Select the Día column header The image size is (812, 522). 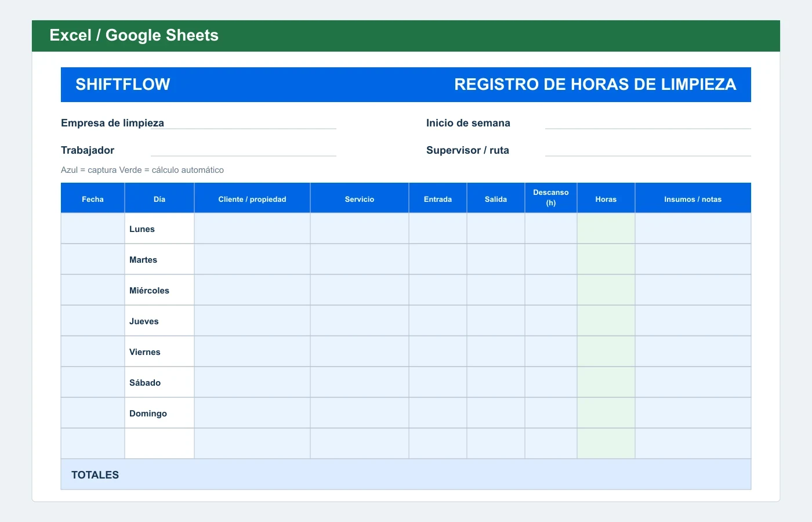click(159, 198)
